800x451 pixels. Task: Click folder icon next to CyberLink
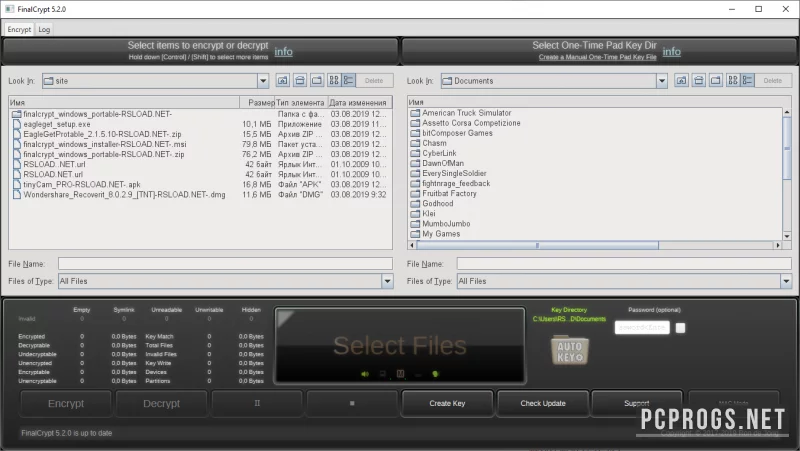415,153
